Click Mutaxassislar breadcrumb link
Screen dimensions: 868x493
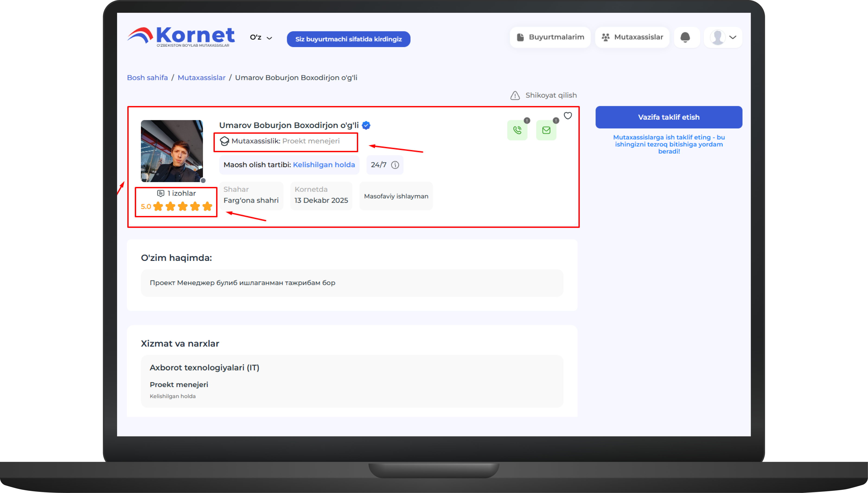201,77
